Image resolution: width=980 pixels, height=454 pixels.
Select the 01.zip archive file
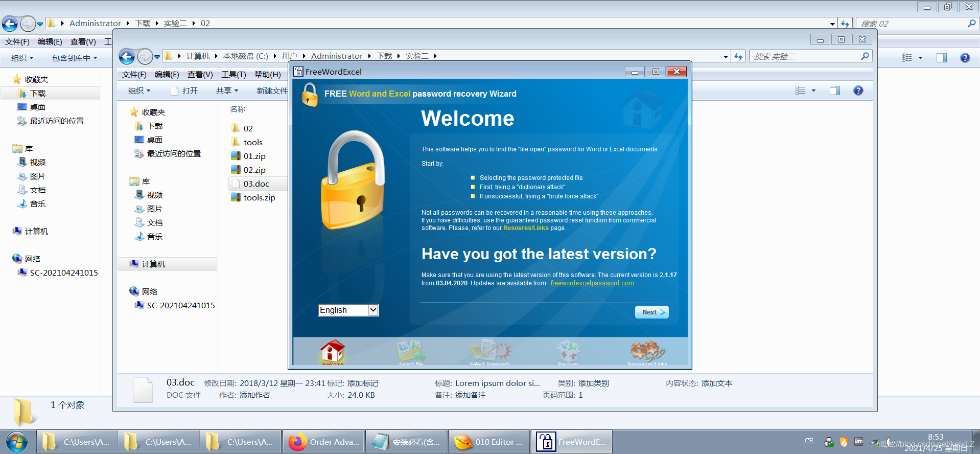pos(248,156)
